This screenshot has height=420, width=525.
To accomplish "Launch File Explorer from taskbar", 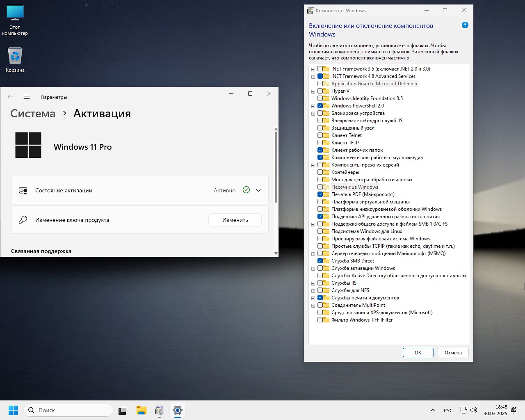I will point(142,410).
